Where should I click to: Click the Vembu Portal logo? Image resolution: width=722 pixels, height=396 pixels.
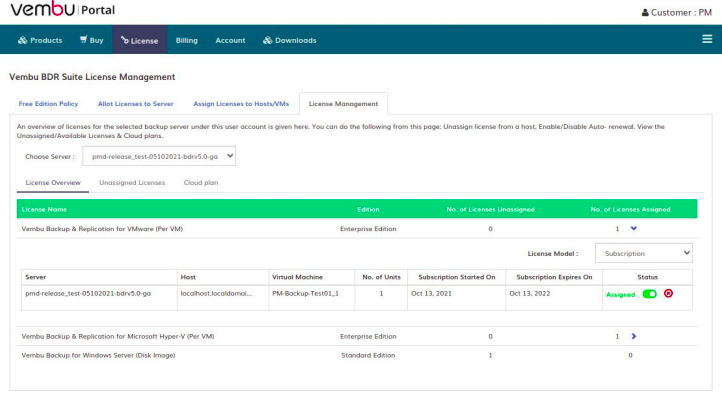tap(63, 9)
